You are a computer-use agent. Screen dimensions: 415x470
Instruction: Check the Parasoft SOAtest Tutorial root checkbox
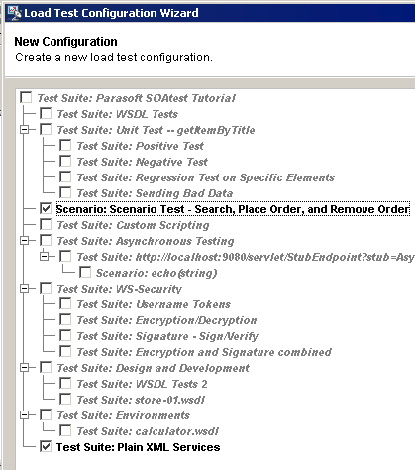click(x=26, y=98)
